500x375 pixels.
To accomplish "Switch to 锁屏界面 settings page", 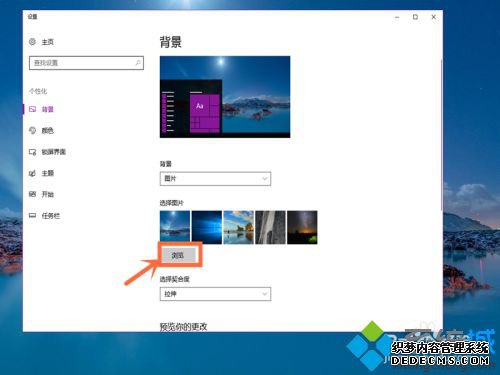I will (x=53, y=152).
